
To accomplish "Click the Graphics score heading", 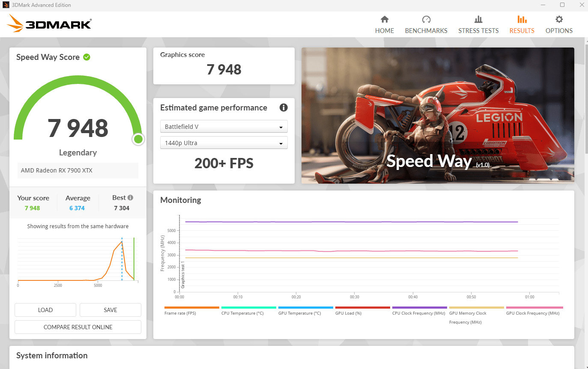I will tap(182, 55).
